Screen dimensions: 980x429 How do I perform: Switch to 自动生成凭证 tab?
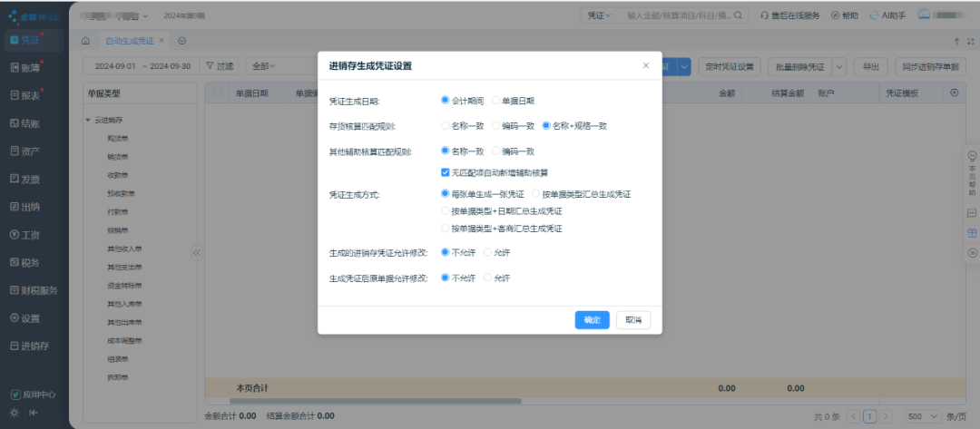(x=130, y=41)
